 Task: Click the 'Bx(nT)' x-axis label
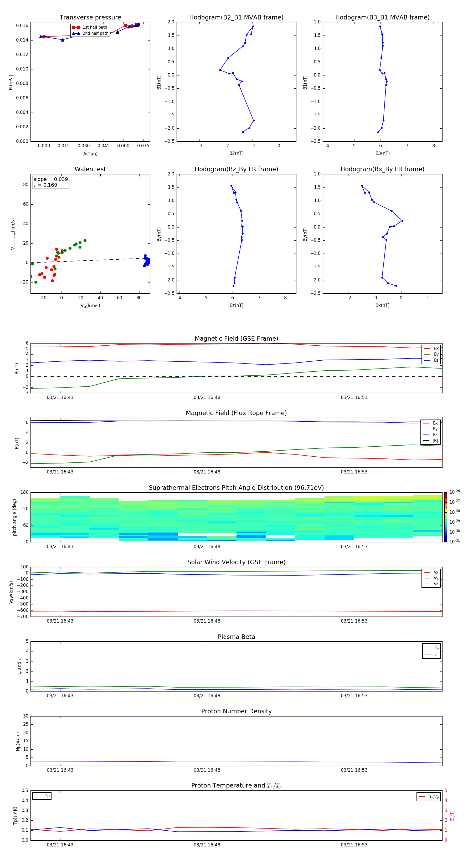pos(382,305)
